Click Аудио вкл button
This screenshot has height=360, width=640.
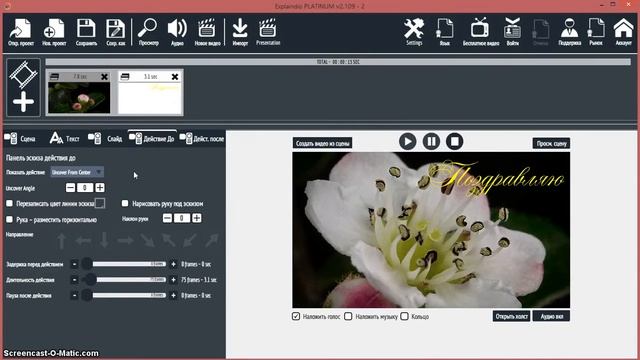(551, 316)
